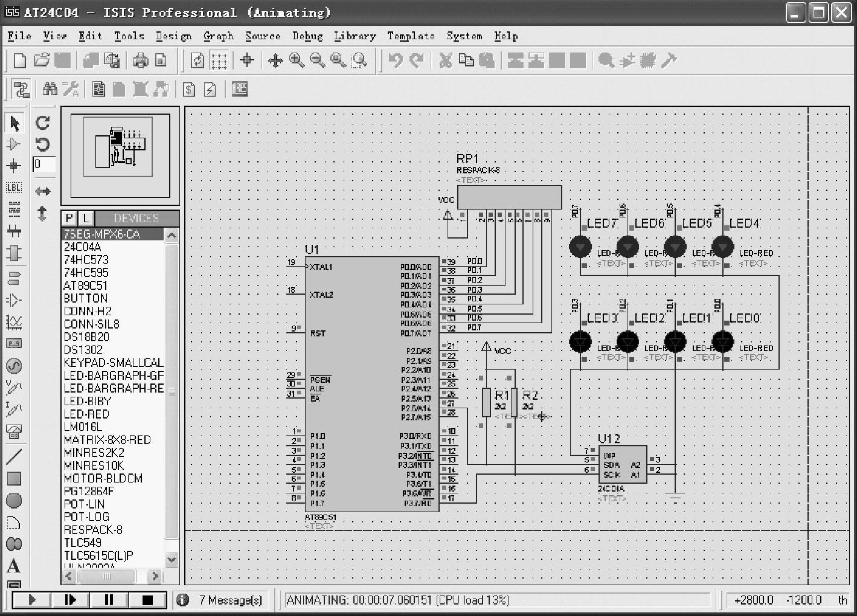Viewport: 857px width, 616px height.
Task: Select AT89C51 in devices list
Action: click(x=85, y=285)
